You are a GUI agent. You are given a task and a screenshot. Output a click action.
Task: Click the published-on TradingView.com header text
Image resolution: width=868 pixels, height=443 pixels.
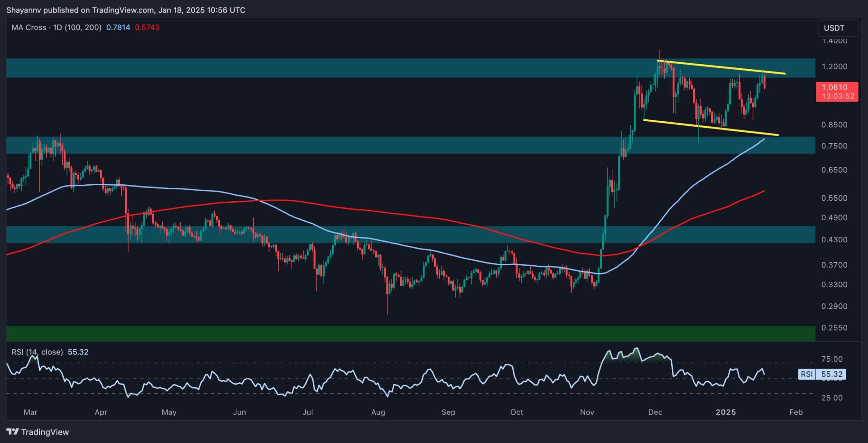(126, 10)
